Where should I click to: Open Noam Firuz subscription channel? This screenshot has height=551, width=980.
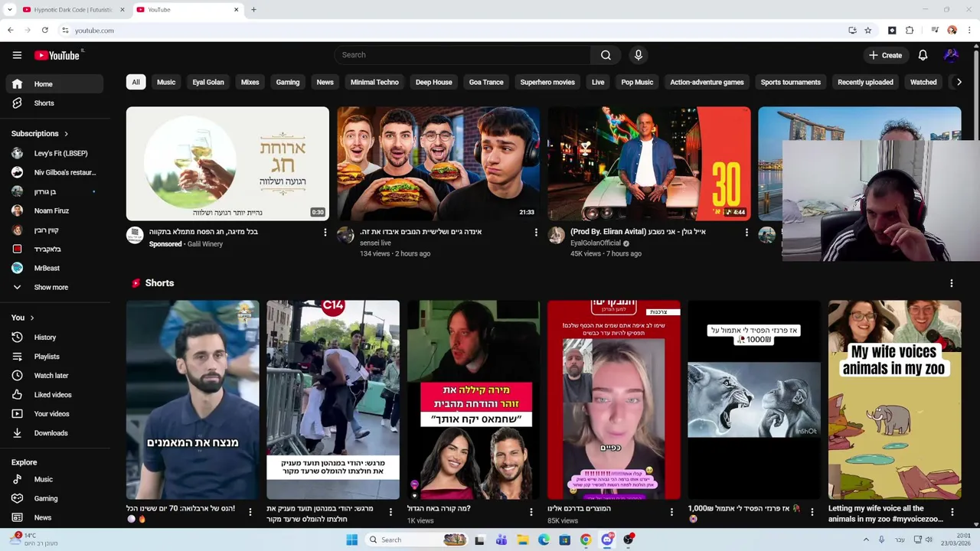coord(54,210)
